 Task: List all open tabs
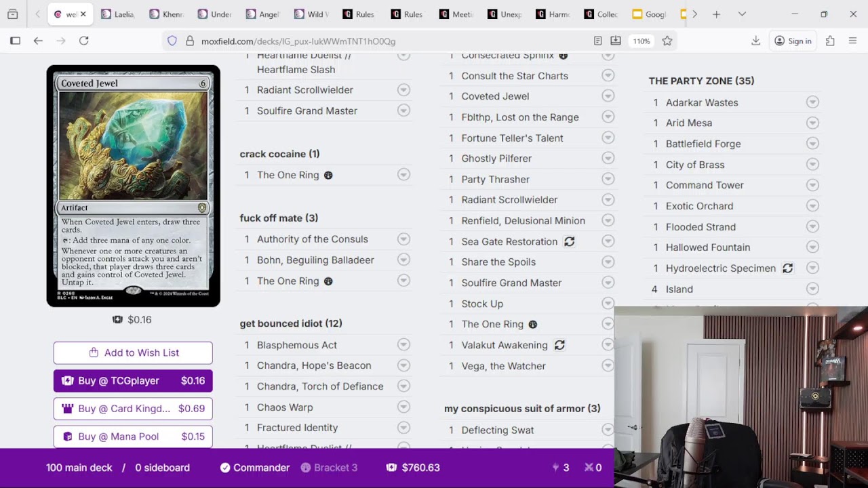click(742, 14)
